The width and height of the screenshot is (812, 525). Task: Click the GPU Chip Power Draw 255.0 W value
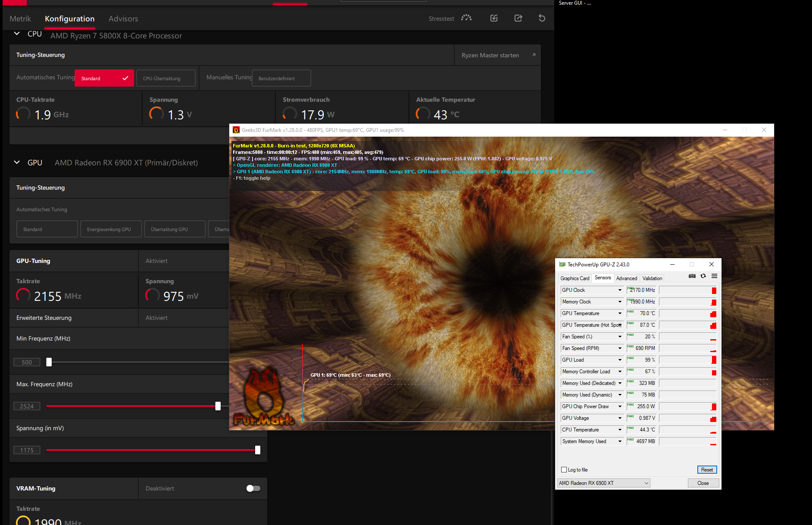tap(641, 406)
